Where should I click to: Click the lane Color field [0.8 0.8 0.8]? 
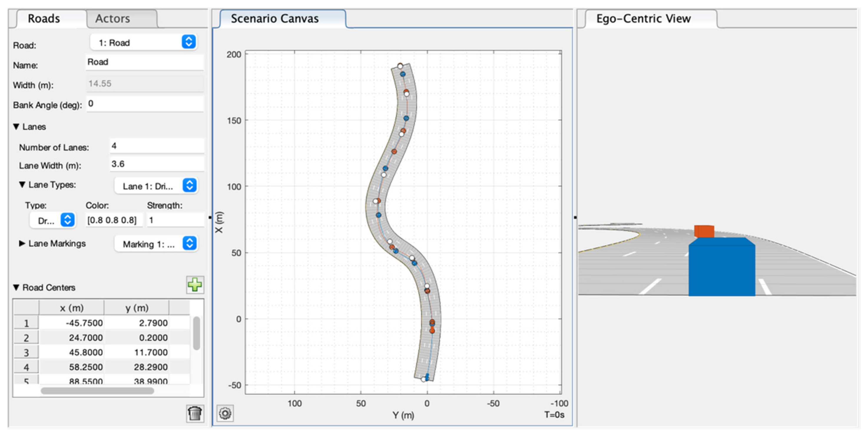click(x=112, y=220)
